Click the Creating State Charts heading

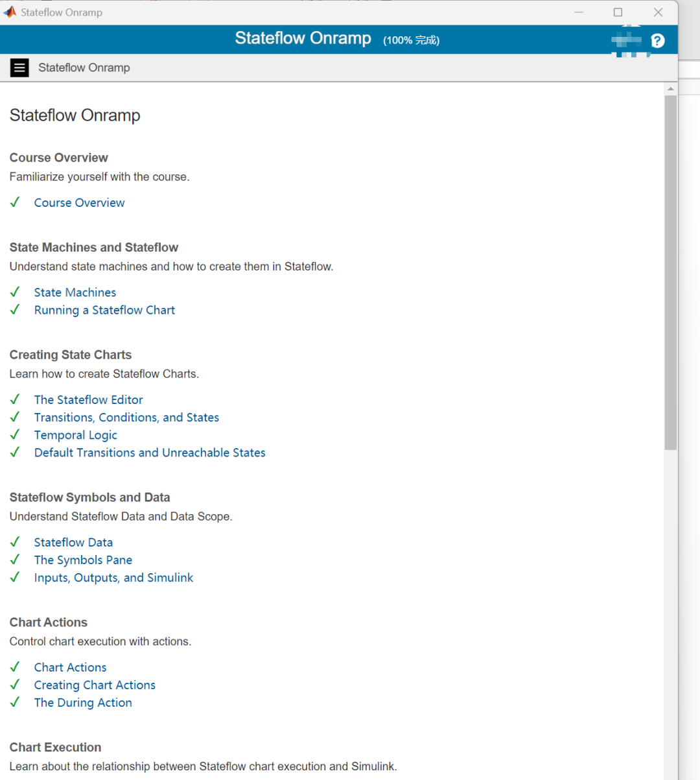pos(71,355)
